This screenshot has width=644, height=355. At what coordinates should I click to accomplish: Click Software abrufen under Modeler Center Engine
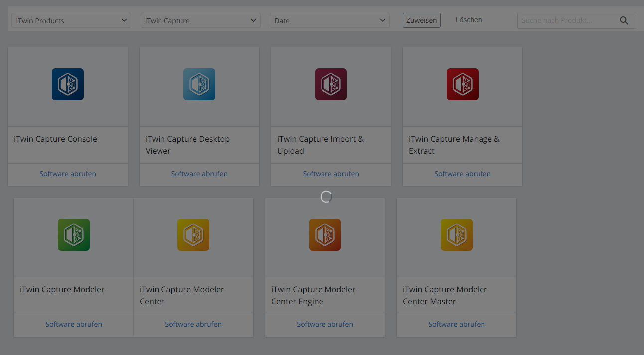pos(325,324)
